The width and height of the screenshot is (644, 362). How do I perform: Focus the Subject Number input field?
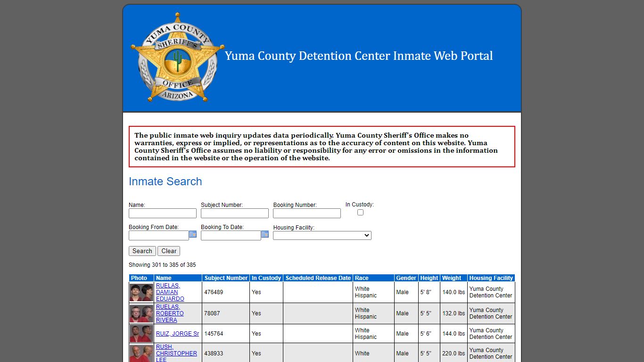click(x=235, y=214)
